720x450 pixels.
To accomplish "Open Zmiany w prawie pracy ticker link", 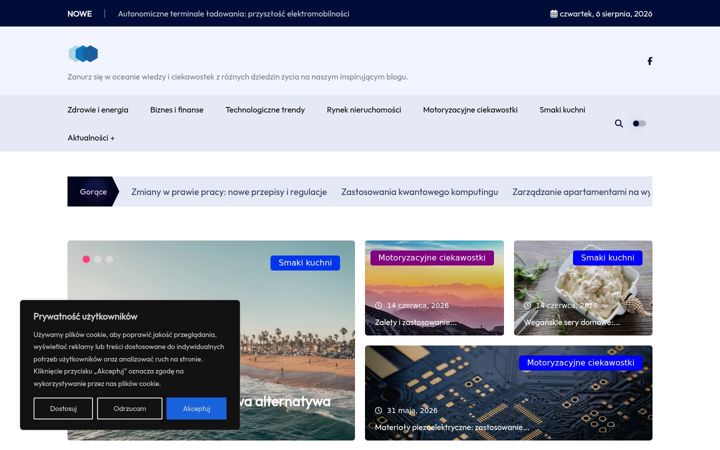I will 229,192.
